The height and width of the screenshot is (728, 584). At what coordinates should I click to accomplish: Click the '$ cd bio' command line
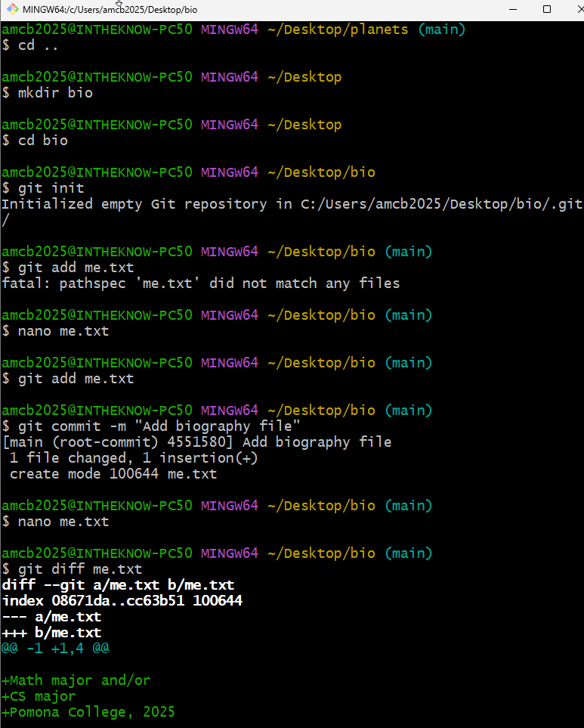pyautogui.click(x=35, y=140)
